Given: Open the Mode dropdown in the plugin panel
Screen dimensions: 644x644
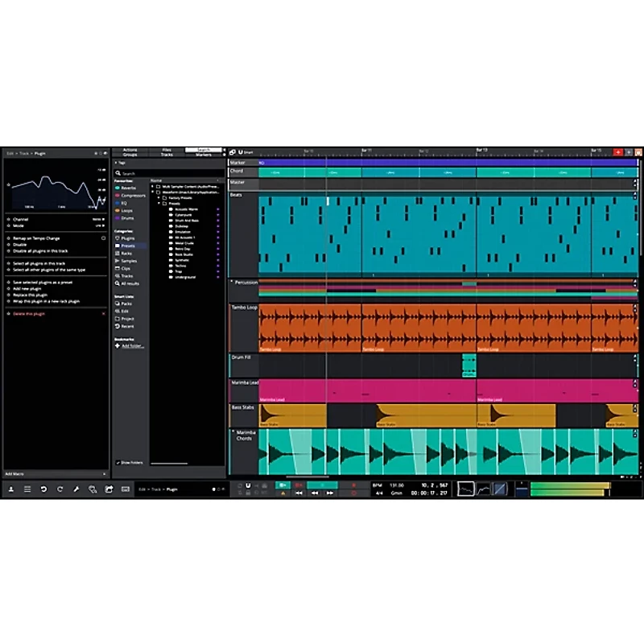Looking at the screenshot, I should [101, 226].
